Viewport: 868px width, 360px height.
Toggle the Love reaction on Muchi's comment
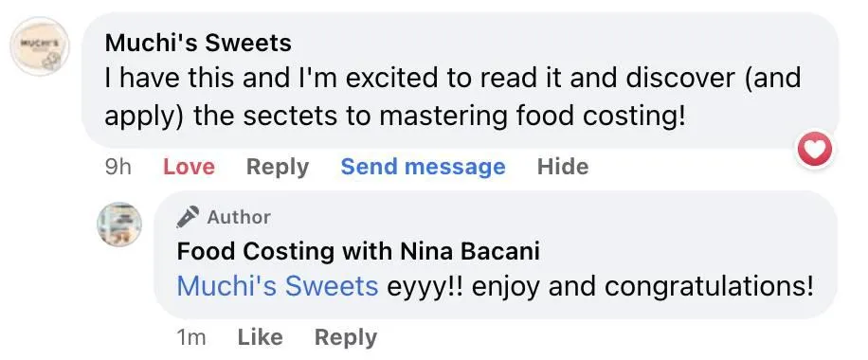pos(189,167)
